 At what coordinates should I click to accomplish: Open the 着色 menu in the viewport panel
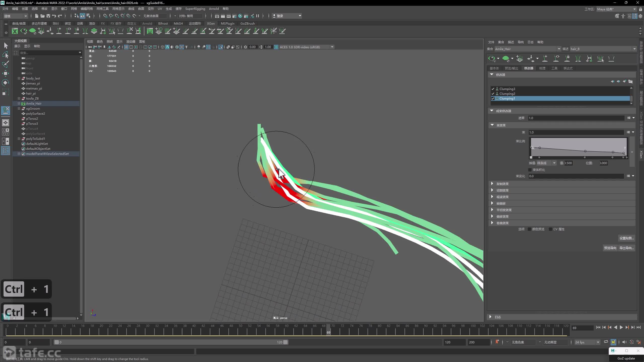click(x=100, y=41)
